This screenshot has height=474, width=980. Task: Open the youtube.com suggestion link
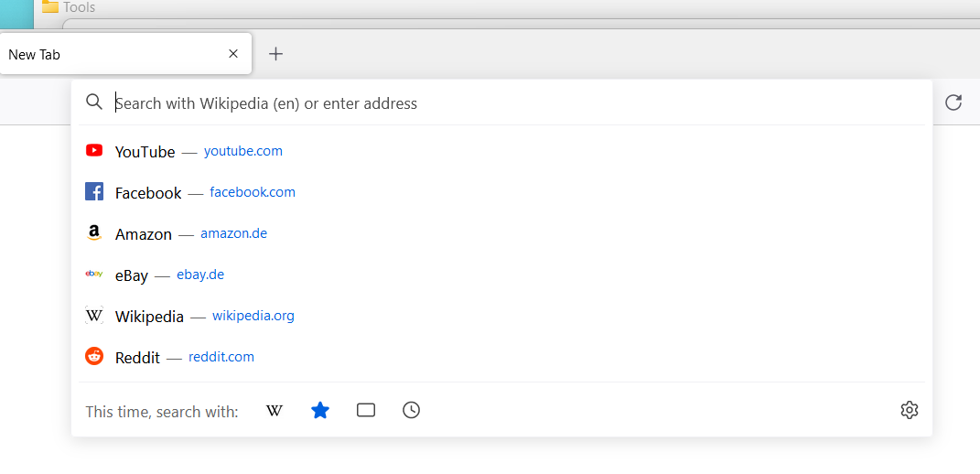243,151
